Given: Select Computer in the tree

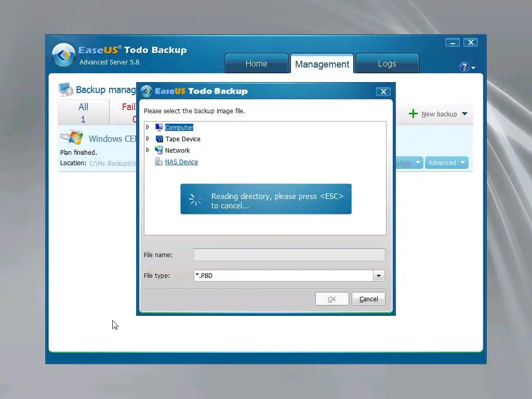Looking at the screenshot, I should pos(179,128).
